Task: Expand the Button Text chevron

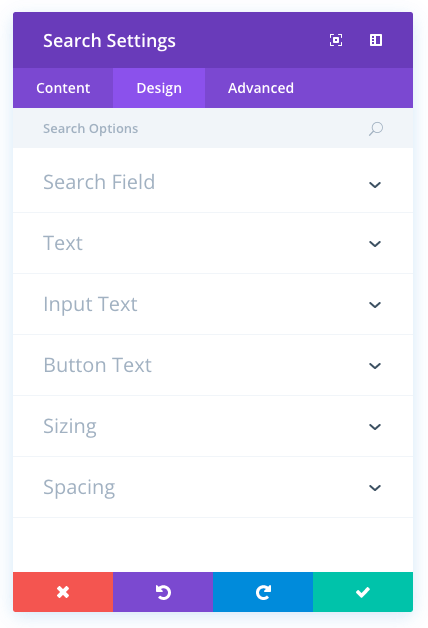Action: (x=375, y=366)
